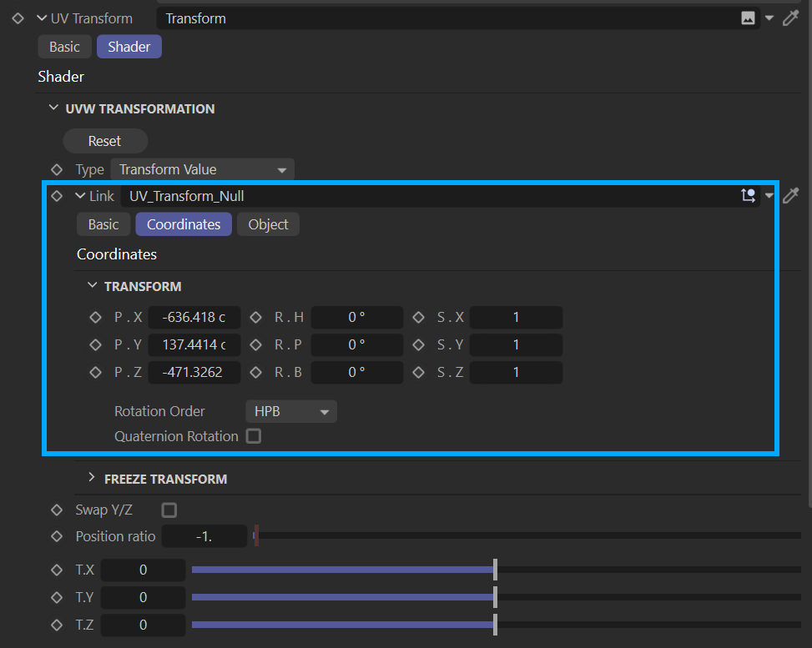Click keyframe diamond next to Position ratio
The width and height of the screenshot is (812, 648).
pos(57,536)
